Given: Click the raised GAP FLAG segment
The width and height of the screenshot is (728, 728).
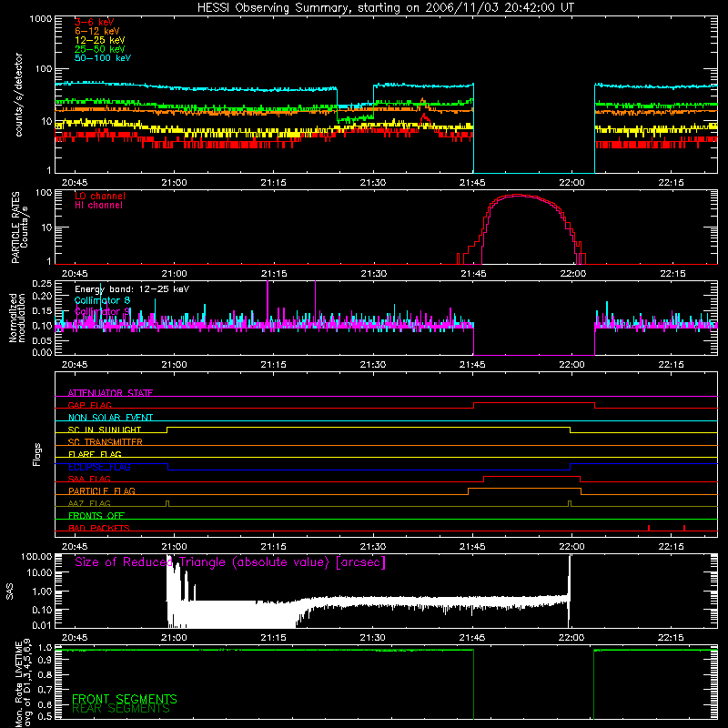Looking at the screenshot, I should (x=534, y=403).
